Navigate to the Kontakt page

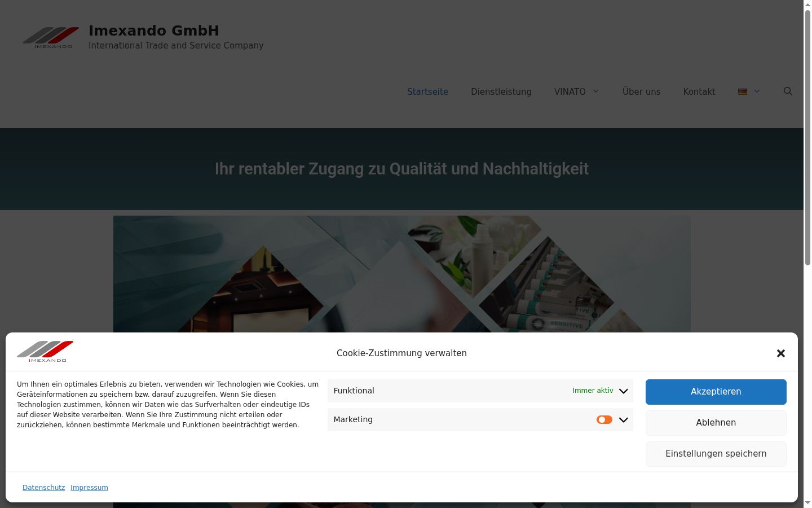tap(699, 91)
